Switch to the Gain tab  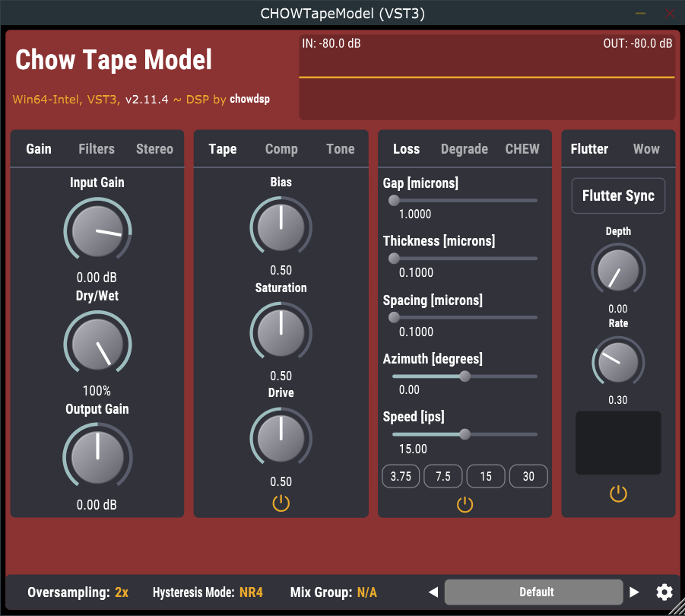click(x=39, y=149)
